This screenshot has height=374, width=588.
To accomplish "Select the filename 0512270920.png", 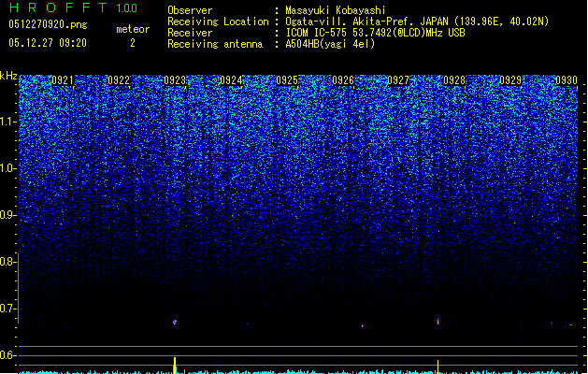I will [48, 24].
